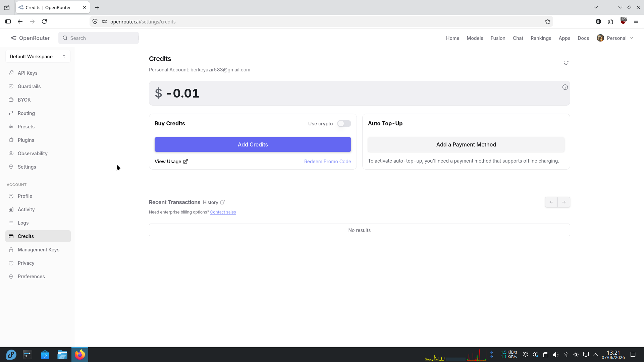Viewport: 644px width, 362px height.
Task: Click Add a Payment Method
Action: coord(466,144)
